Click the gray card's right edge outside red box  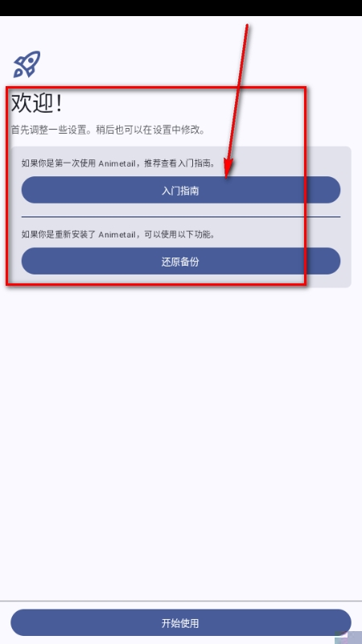point(329,217)
